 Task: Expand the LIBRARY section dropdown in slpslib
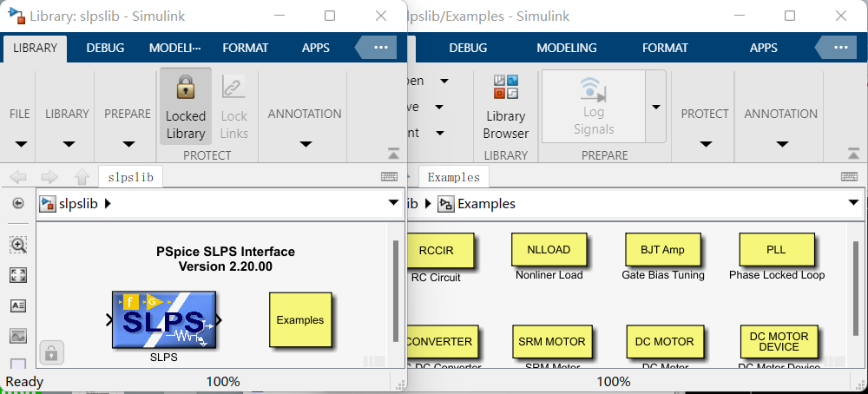pyautogui.click(x=69, y=144)
